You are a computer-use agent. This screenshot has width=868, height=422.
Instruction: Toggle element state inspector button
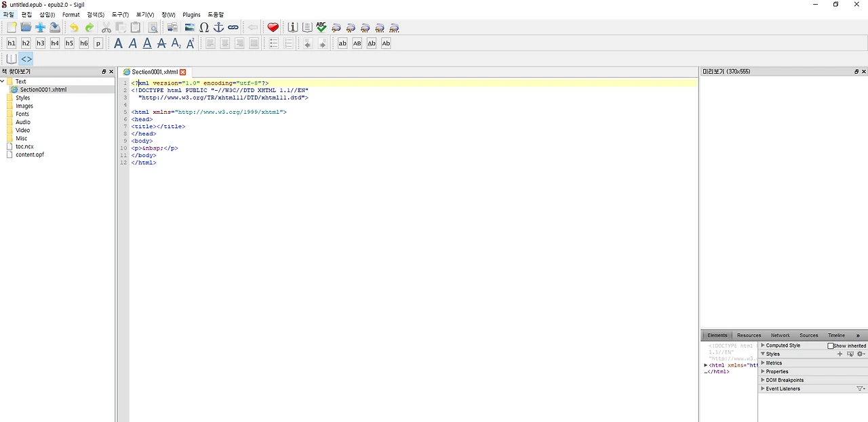(x=850, y=354)
